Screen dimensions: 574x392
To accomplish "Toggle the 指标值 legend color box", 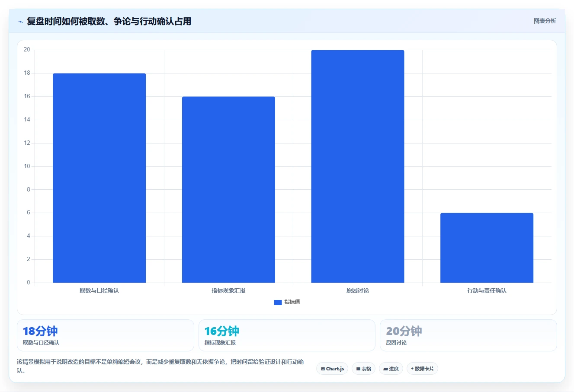I will (278, 303).
